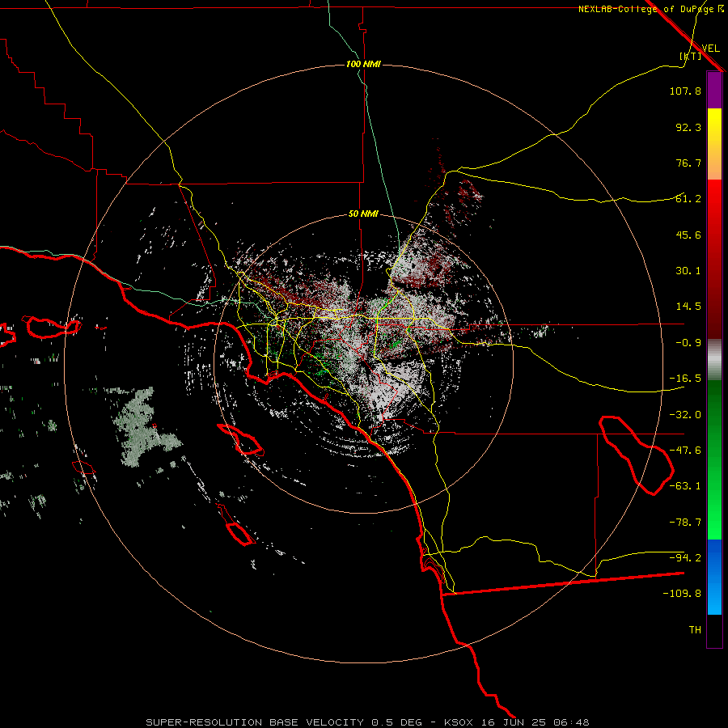Click the 100 NMI range ring label

363,64
